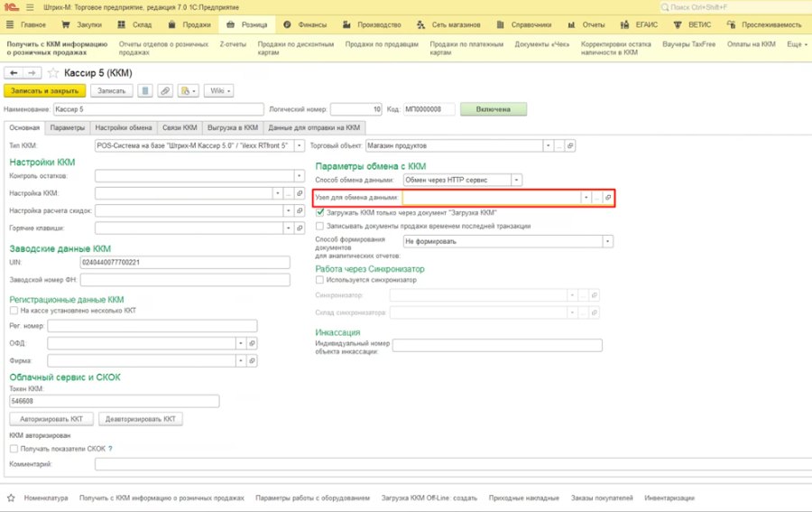Click the Токен ККМ field

tap(114, 401)
